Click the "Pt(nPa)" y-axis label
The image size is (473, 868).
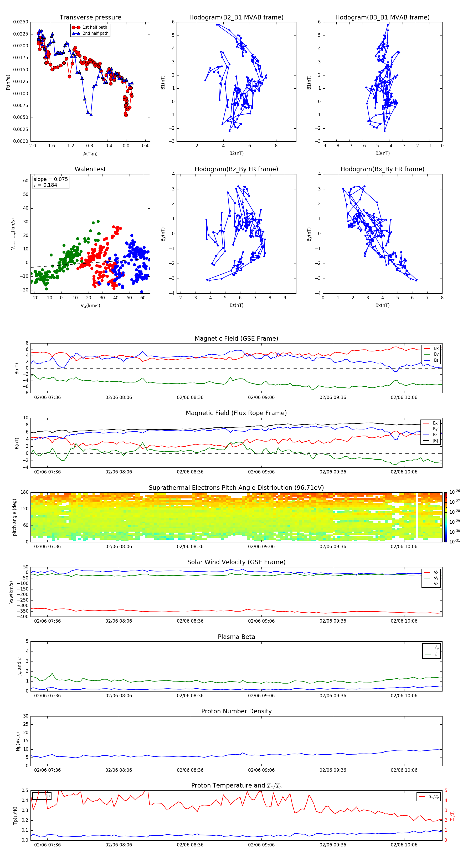[8, 82]
